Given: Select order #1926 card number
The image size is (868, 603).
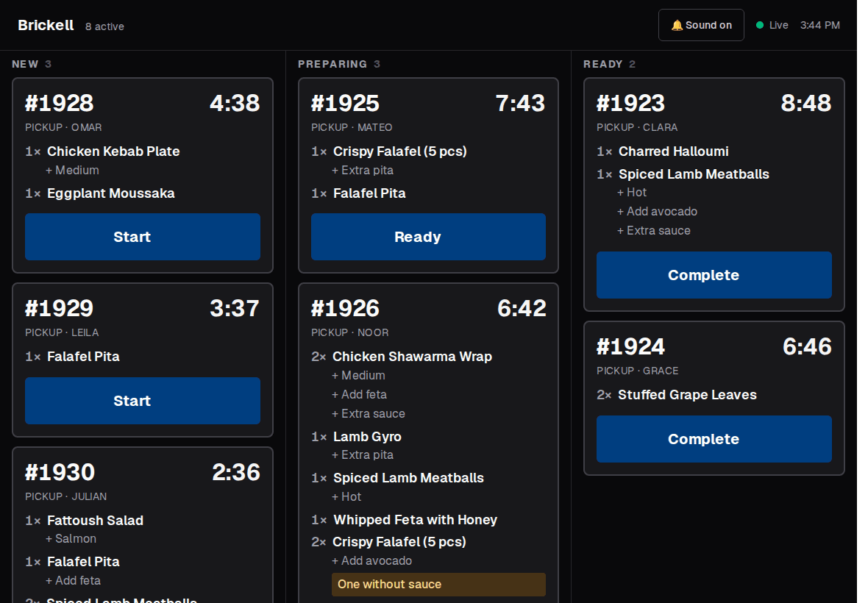Looking at the screenshot, I should [346, 308].
